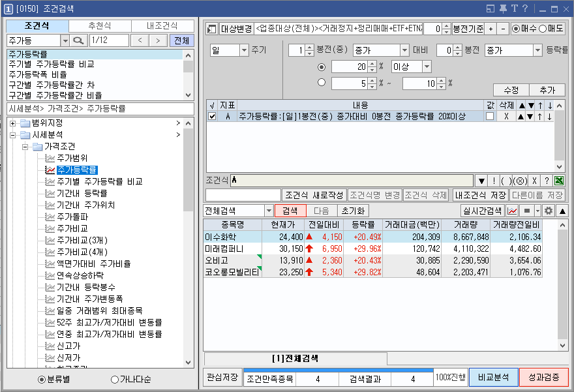The width and height of the screenshot is (574, 392).
Task: Select the 가나다순 radio button
Action: click(115, 380)
